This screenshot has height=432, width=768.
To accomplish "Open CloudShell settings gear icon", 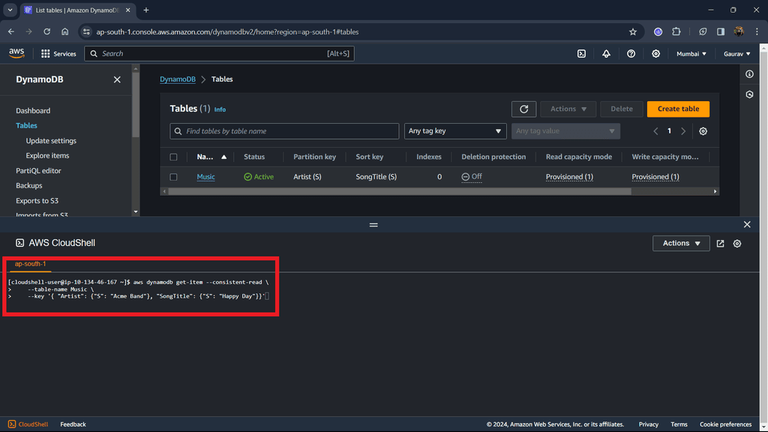I will pos(737,243).
